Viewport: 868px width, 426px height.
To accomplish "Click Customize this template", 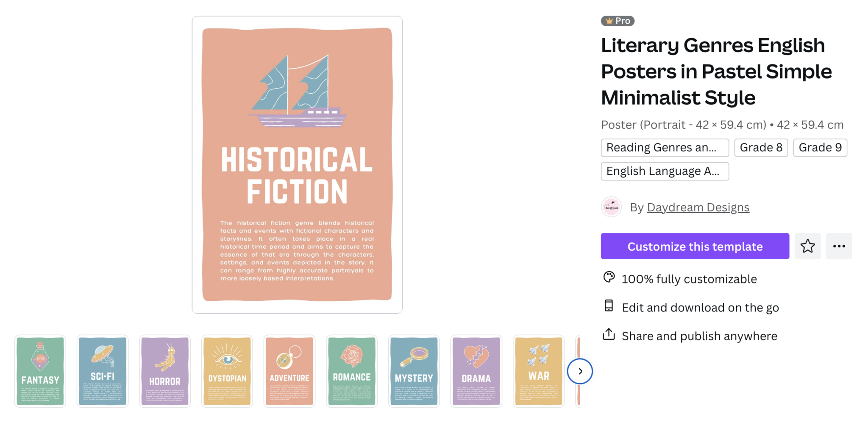I will coord(695,246).
